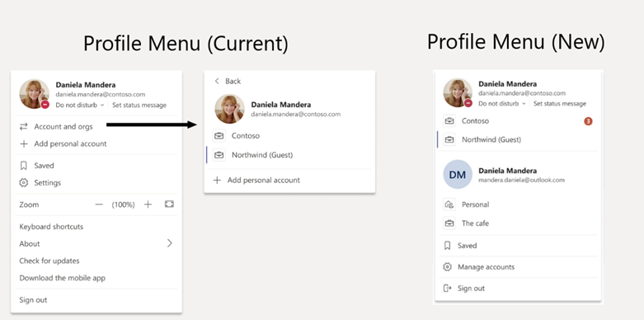The image size is (644, 320).
Task: Click Set status message in current menu
Action: coord(139,106)
